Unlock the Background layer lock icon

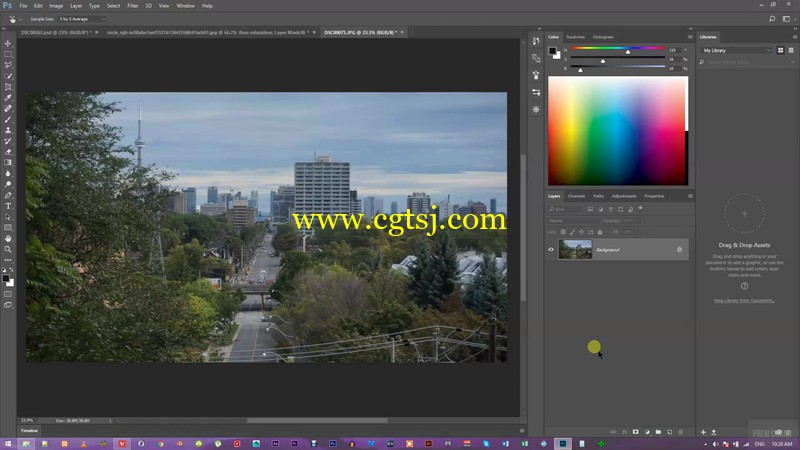pyautogui.click(x=679, y=249)
